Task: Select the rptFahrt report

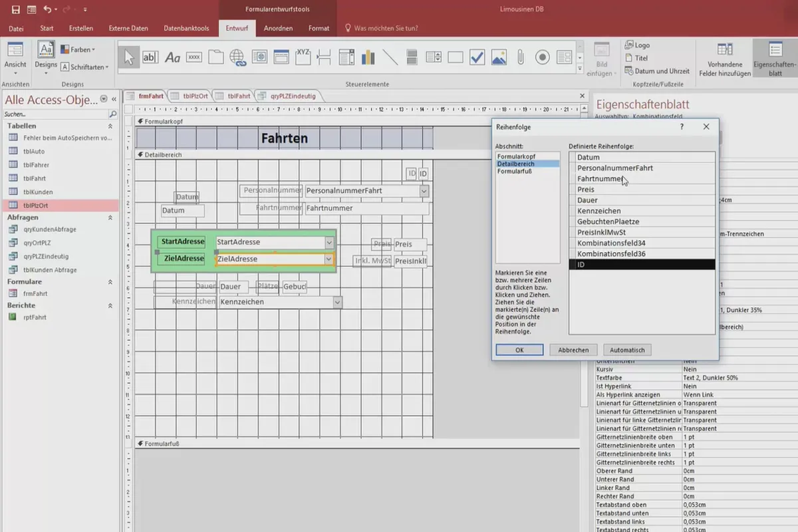Action: (35, 317)
